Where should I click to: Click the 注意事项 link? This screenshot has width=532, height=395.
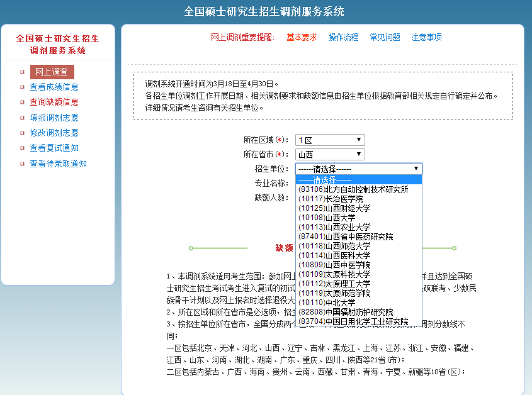click(x=426, y=37)
